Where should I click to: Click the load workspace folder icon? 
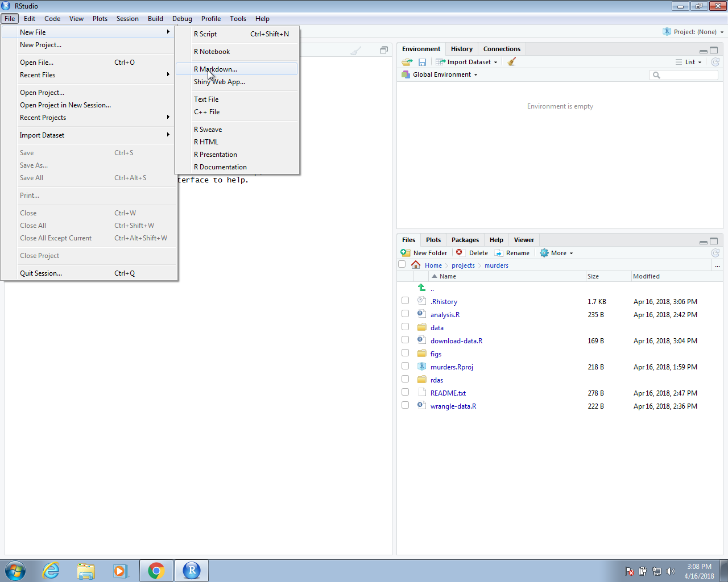click(407, 62)
